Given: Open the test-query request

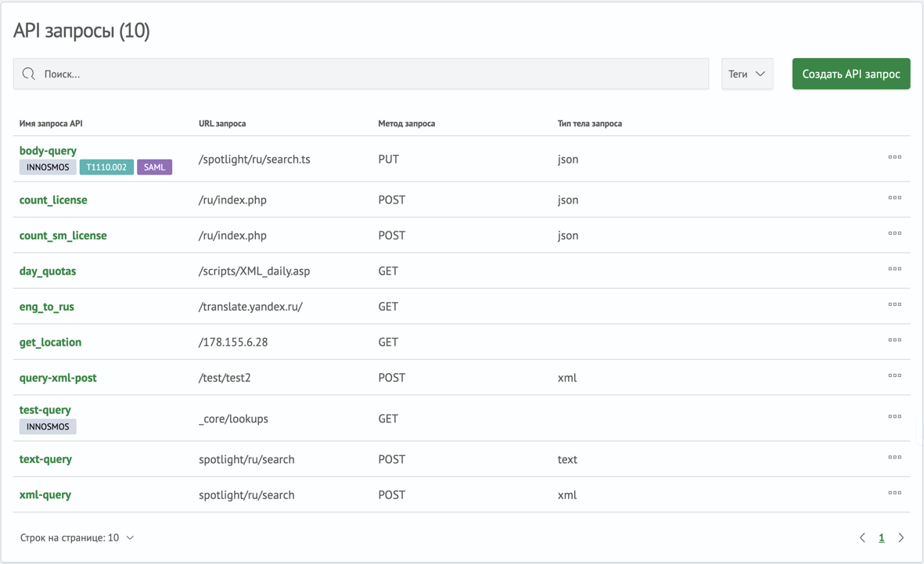Looking at the screenshot, I should tap(45, 410).
